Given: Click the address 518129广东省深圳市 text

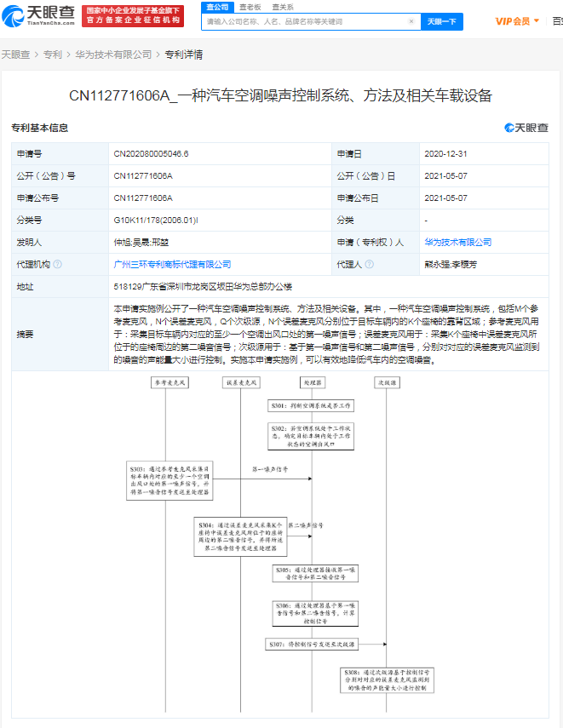Looking at the screenshot, I should pos(203,286).
